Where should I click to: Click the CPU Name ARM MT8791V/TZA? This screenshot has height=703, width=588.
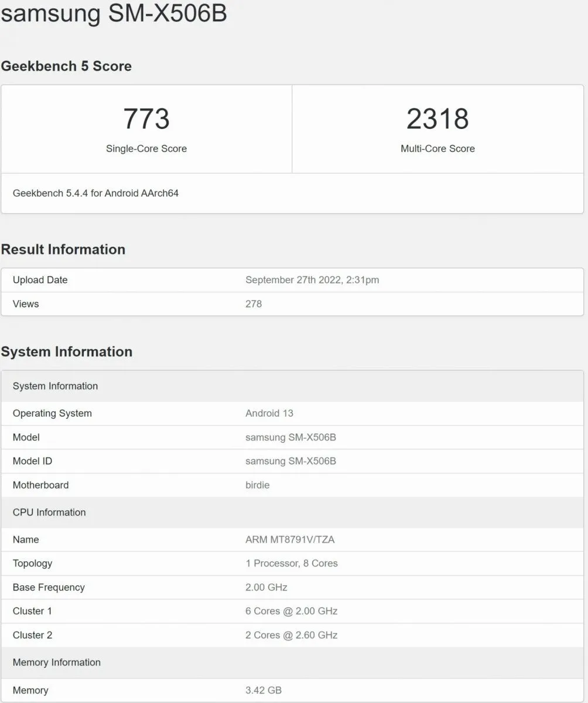pyautogui.click(x=290, y=539)
